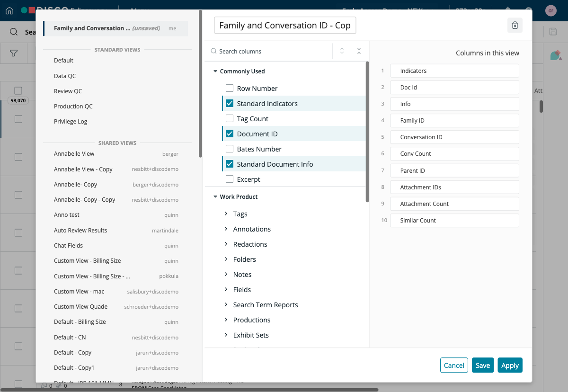Click the views list vertical scrollbar

[x=201, y=84]
